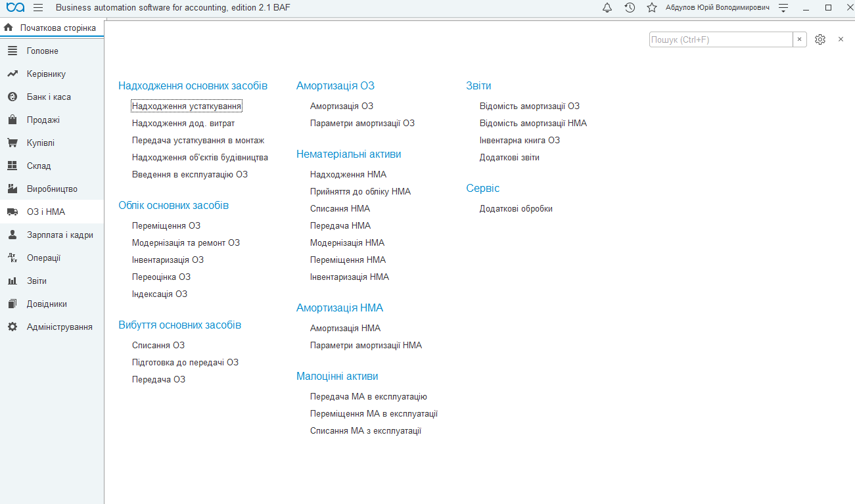
Task: Open Виробництво section in sidebar
Action: pyautogui.click(x=52, y=189)
